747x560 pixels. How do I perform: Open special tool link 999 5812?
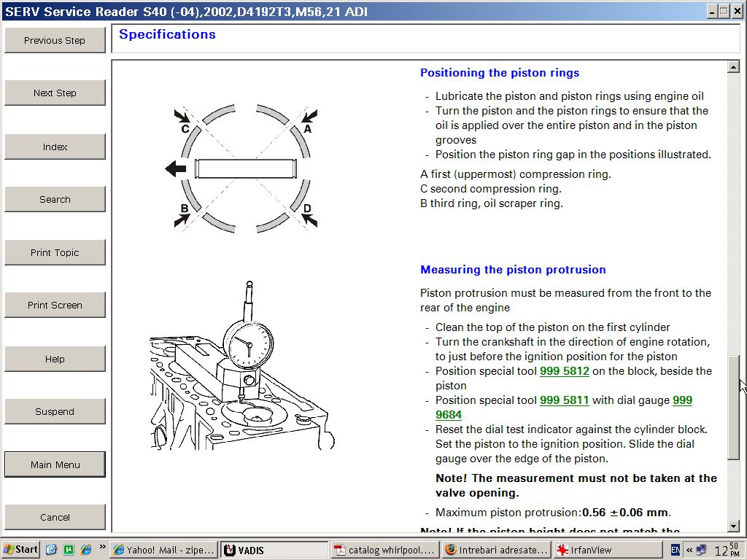[x=564, y=371]
